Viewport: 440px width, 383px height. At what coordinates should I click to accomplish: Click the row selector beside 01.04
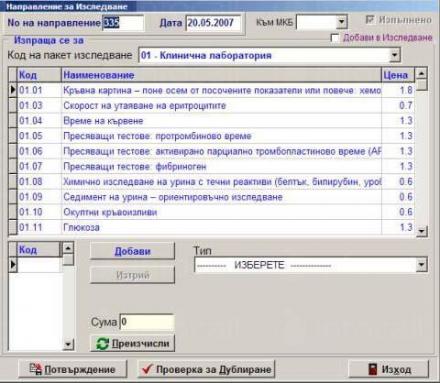coord(13,121)
